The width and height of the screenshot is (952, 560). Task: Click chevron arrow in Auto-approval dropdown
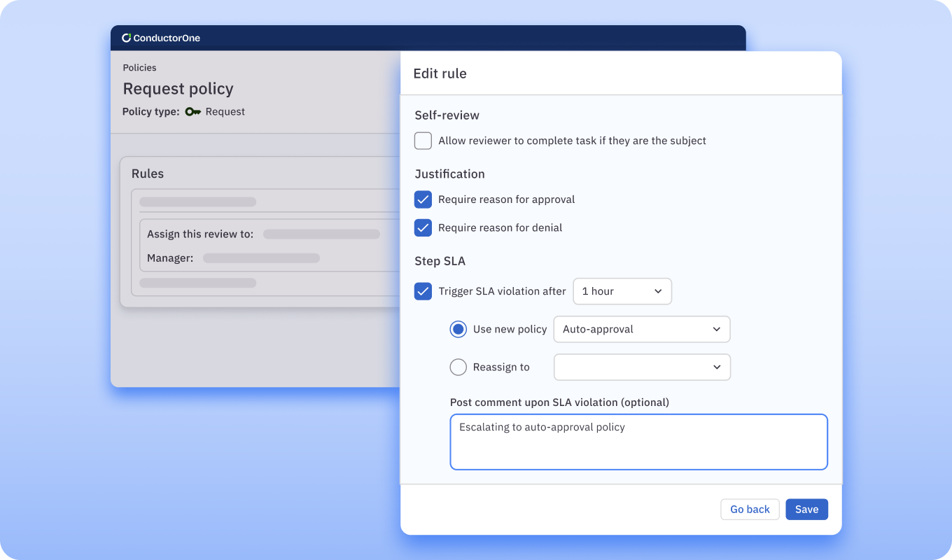click(716, 329)
